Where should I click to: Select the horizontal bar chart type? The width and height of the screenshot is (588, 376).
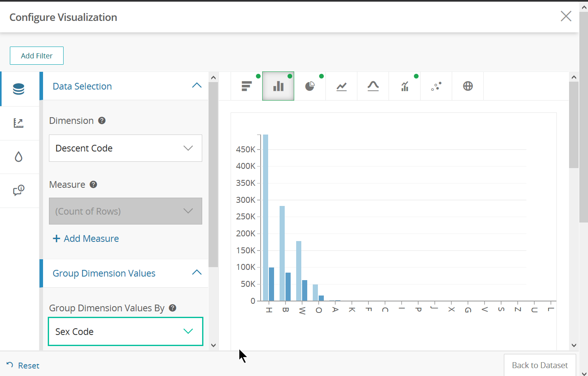pos(247,86)
